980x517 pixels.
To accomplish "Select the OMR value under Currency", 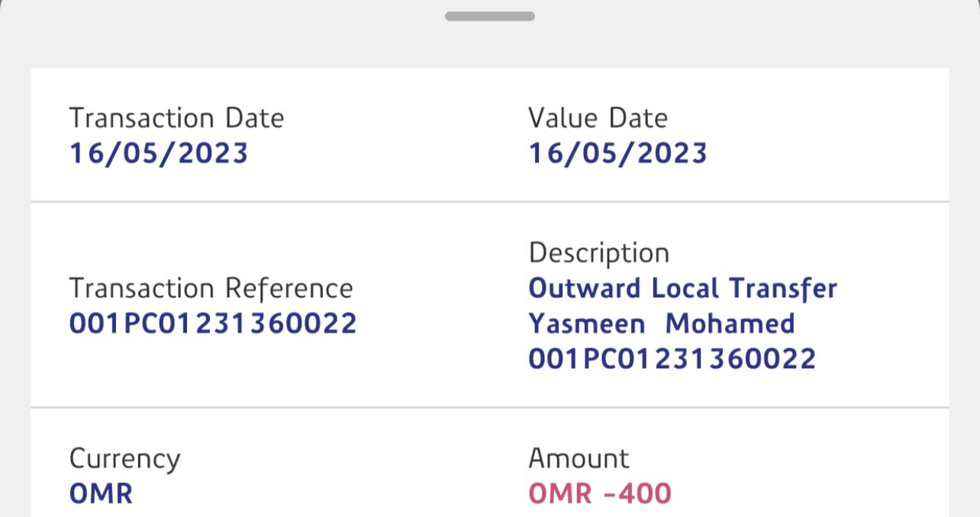I will pyautogui.click(x=101, y=493).
